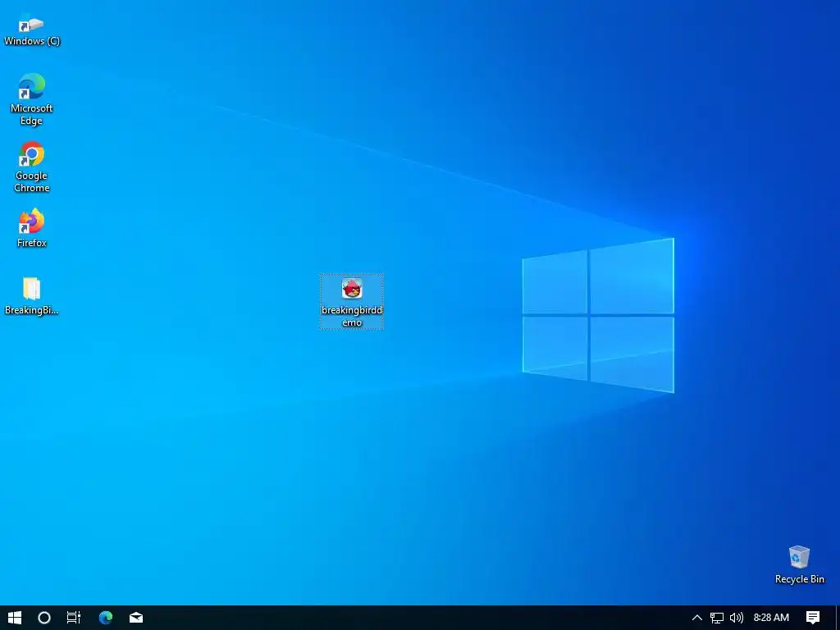The height and width of the screenshot is (630, 840).
Task: Launch Edge from the taskbar
Action: [x=106, y=618]
